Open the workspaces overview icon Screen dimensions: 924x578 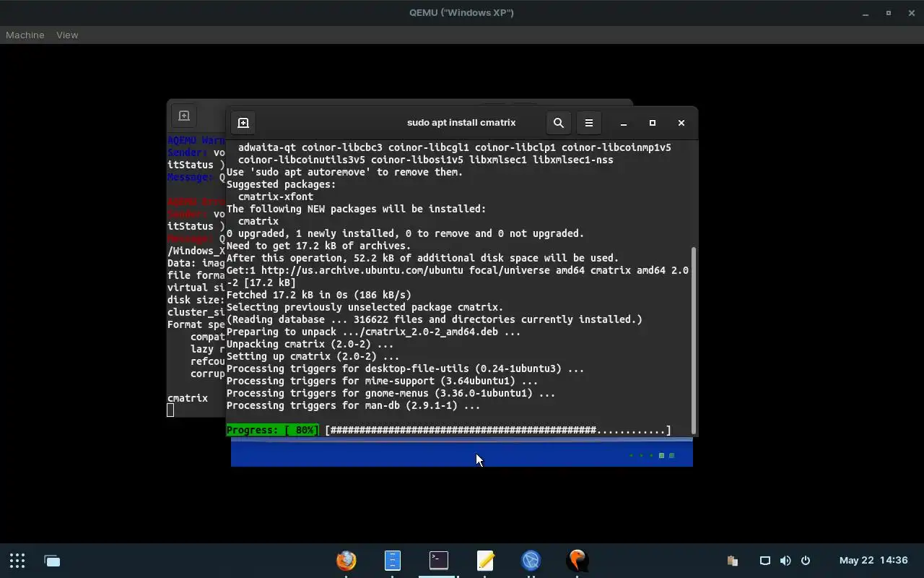click(52, 561)
